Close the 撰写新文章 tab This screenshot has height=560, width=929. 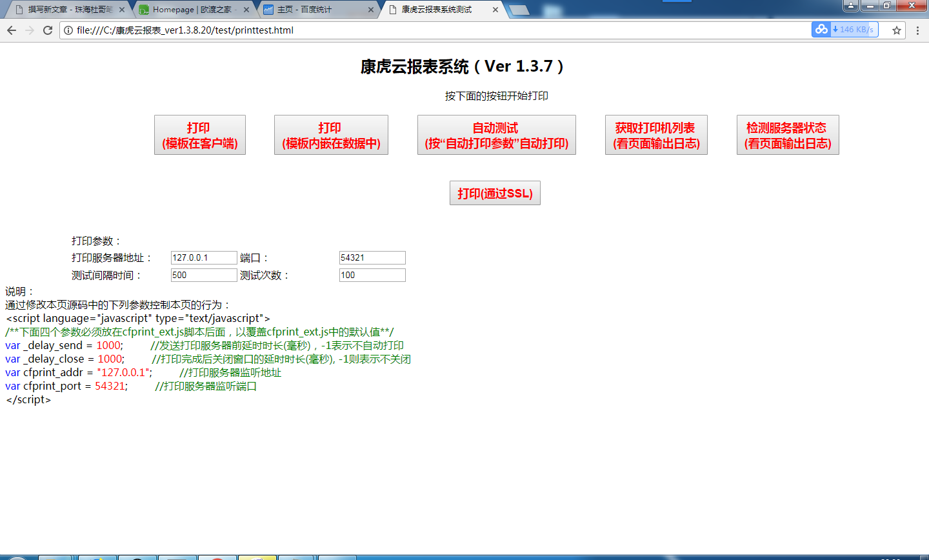coord(122,10)
